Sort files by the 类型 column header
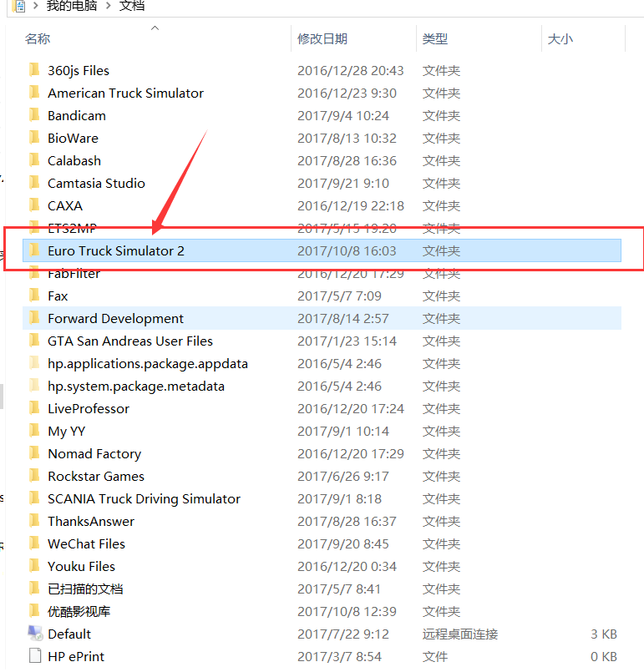Viewport: 644px width, 672px height. tap(435, 39)
